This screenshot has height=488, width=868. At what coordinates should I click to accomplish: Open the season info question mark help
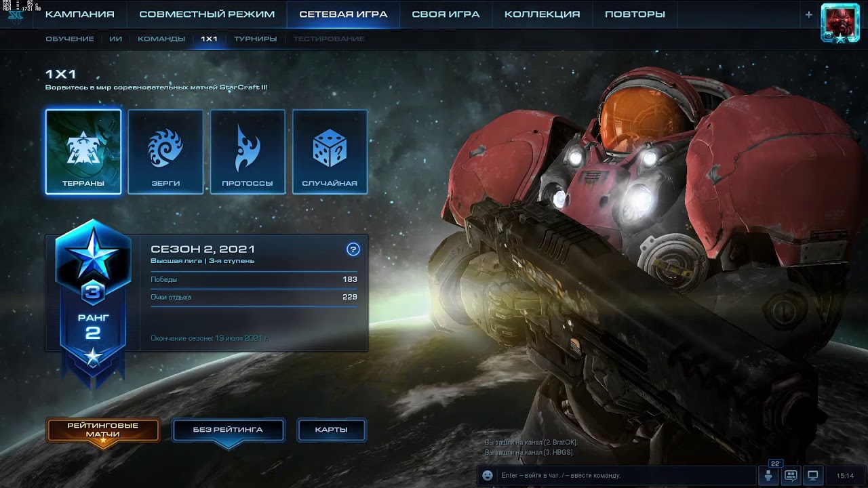pyautogui.click(x=353, y=249)
